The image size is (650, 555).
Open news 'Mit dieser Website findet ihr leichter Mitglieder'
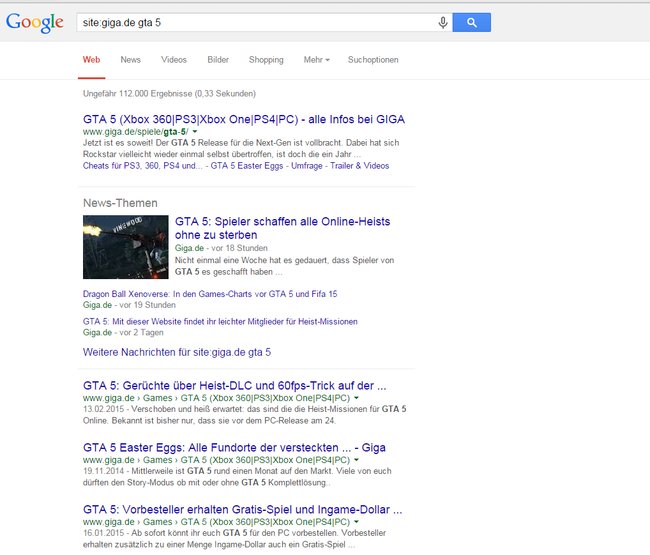[220, 322]
